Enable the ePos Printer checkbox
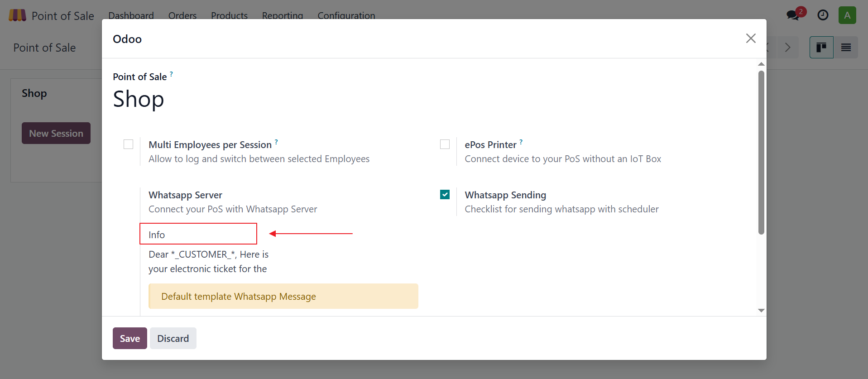The height and width of the screenshot is (379, 868). (x=445, y=144)
